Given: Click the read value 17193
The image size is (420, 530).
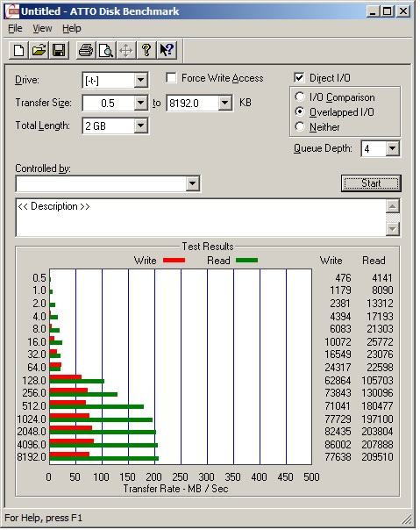Looking at the screenshot, I should (380, 317).
